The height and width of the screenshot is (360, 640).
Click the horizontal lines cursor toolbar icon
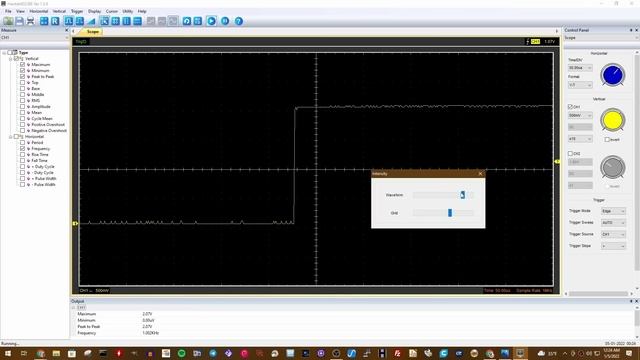click(138, 21)
